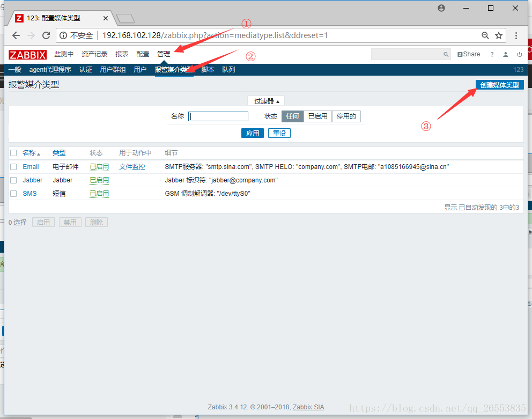Image resolution: width=532 pixels, height=419 pixels.
Task: Reload the page with refresh icon
Action: tap(46, 35)
